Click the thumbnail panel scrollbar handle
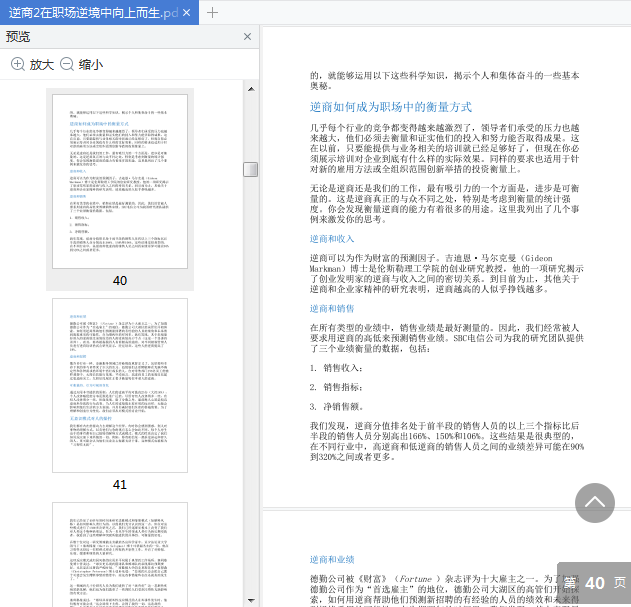The image size is (631, 607). click(x=250, y=169)
